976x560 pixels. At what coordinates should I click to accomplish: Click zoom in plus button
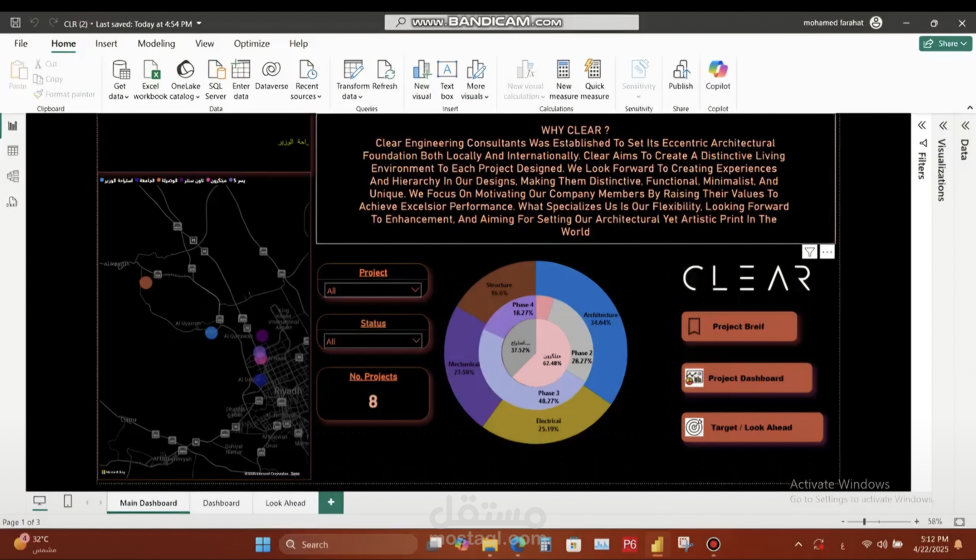(x=917, y=522)
